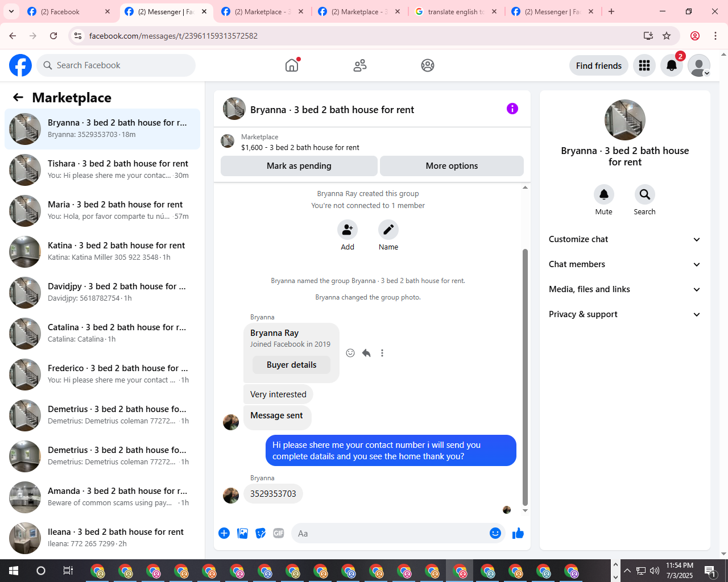Open emoji picker in message box
The image size is (728, 582).
pyautogui.click(x=495, y=533)
